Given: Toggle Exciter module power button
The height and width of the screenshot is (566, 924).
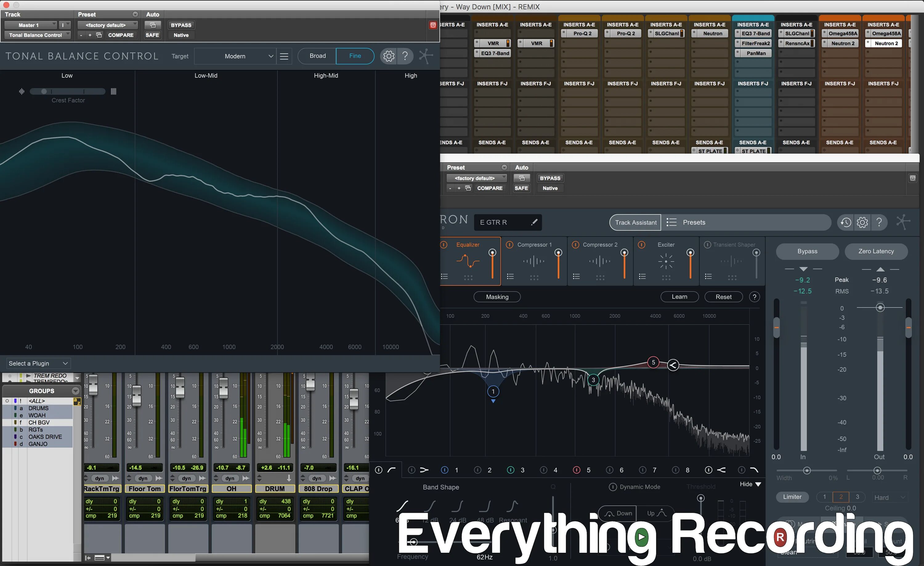Looking at the screenshot, I should [x=642, y=245].
